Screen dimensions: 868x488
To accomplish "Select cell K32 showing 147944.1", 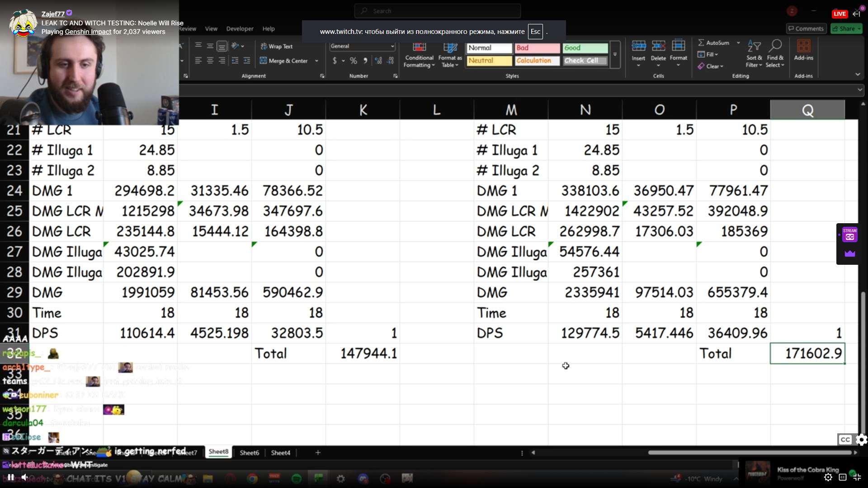I will [363, 353].
